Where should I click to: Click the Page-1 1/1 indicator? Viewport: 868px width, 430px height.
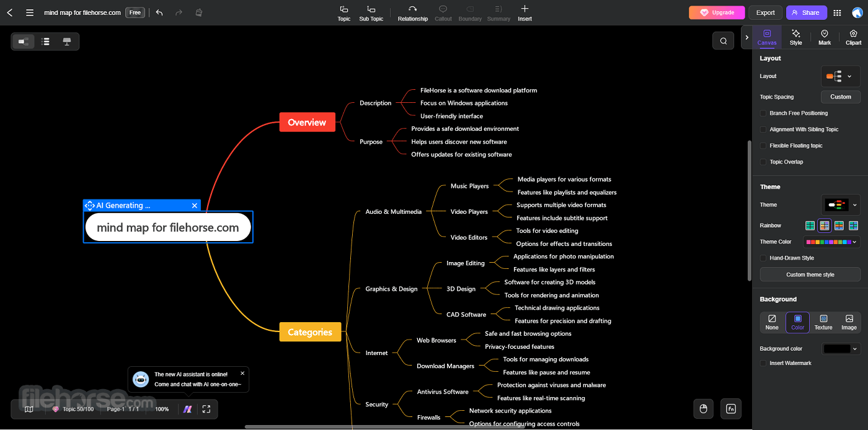point(123,409)
